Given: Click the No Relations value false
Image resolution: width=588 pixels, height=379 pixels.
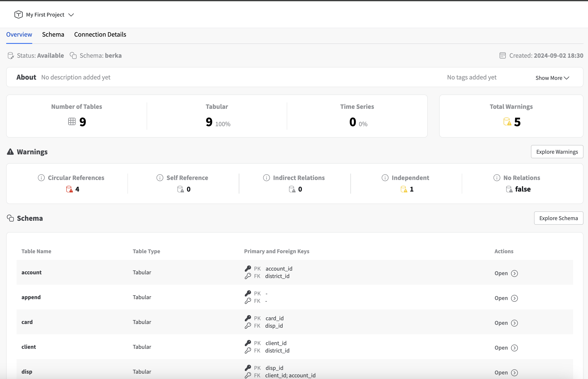Looking at the screenshot, I should [523, 189].
